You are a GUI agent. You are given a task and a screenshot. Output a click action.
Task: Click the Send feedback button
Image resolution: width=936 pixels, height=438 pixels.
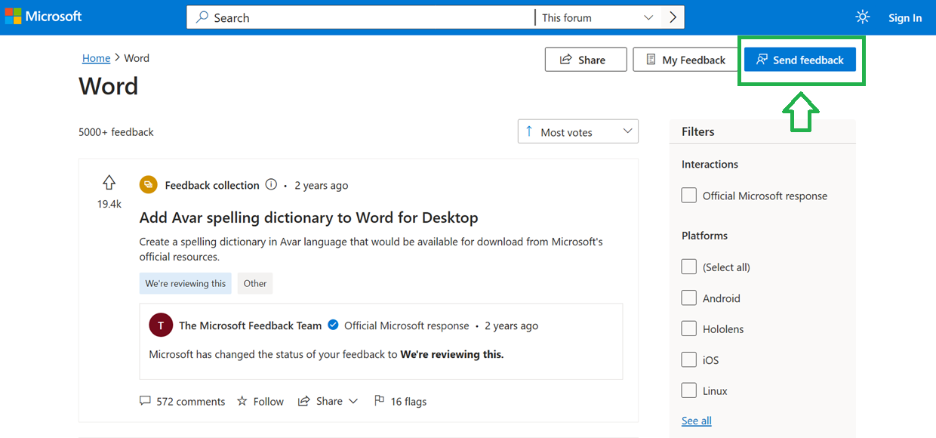point(800,60)
